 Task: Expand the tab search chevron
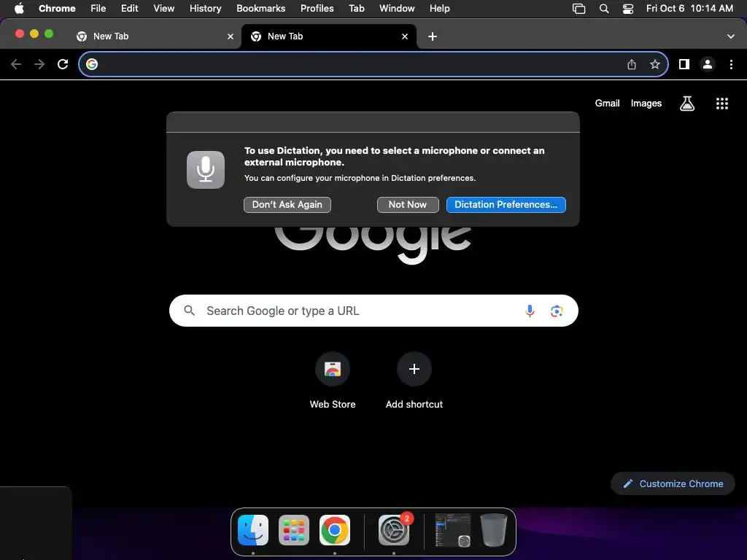731,36
